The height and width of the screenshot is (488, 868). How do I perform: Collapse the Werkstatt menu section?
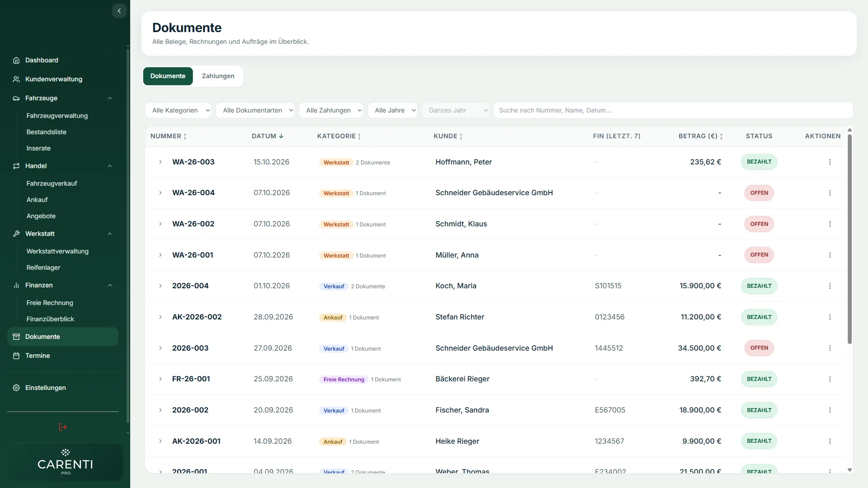click(x=110, y=234)
